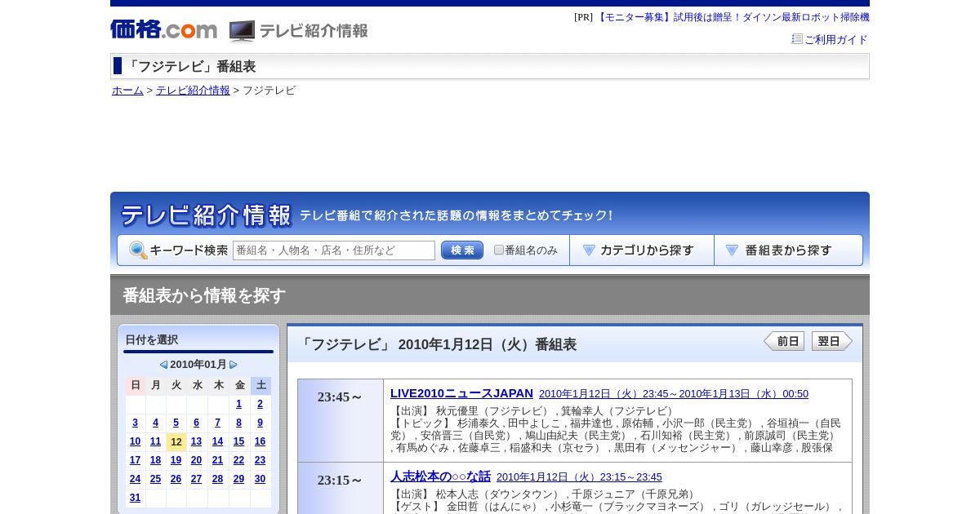Select January 27 in the calendar
The width and height of the screenshot is (980, 514).
196,479
